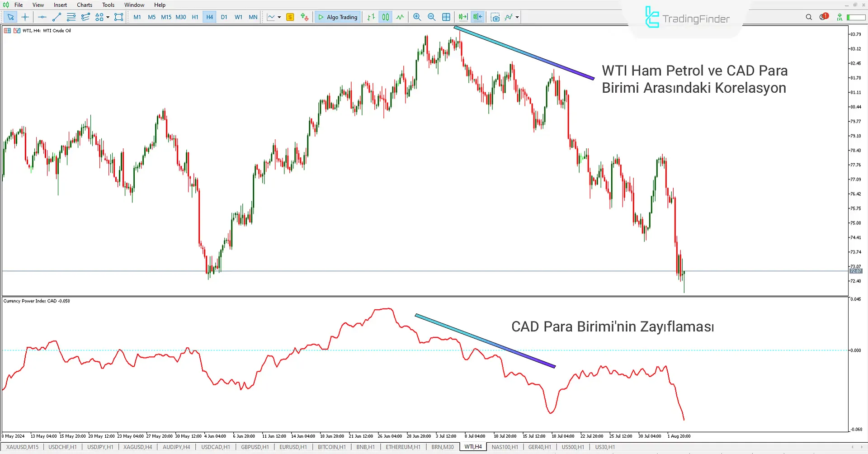This screenshot has width=868, height=454.
Task: Switch to the USDCAD,H1 chart tab
Action: [x=215, y=447]
